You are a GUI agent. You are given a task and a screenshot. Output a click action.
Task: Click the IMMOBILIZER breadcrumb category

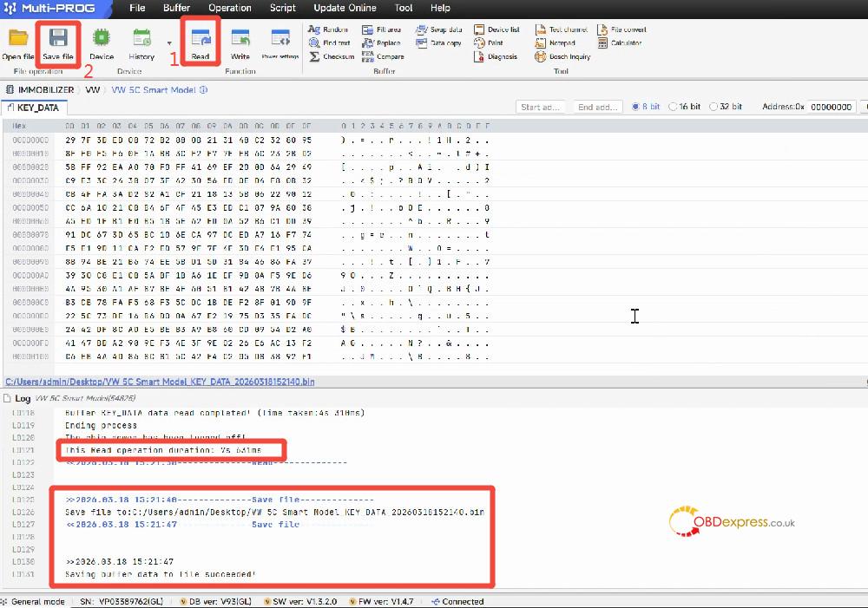coord(40,89)
